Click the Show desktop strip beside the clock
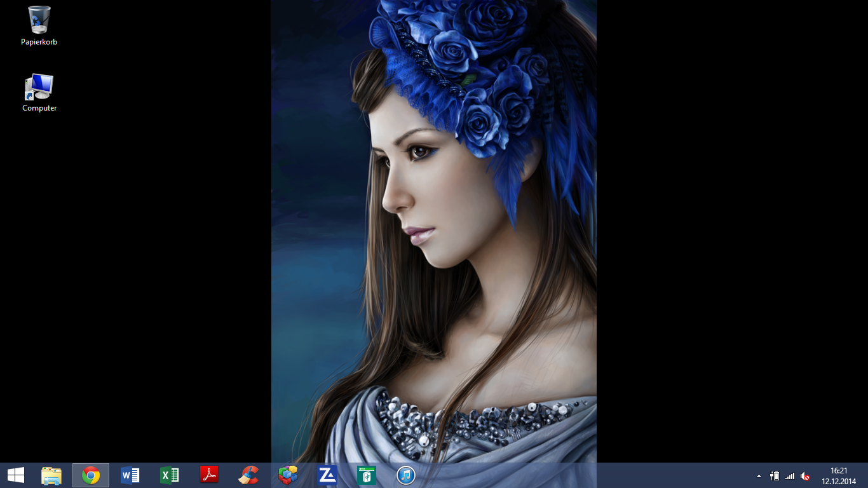 click(x=865, y=475)
